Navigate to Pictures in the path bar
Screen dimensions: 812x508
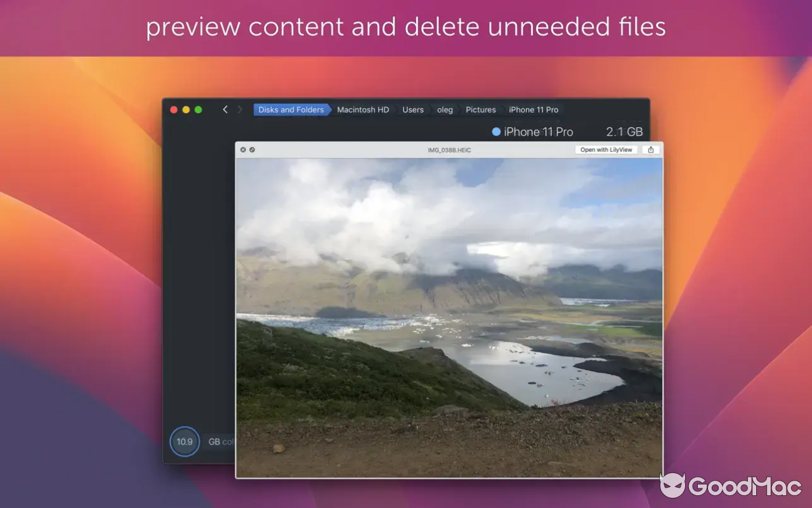[x=480, y=109]
